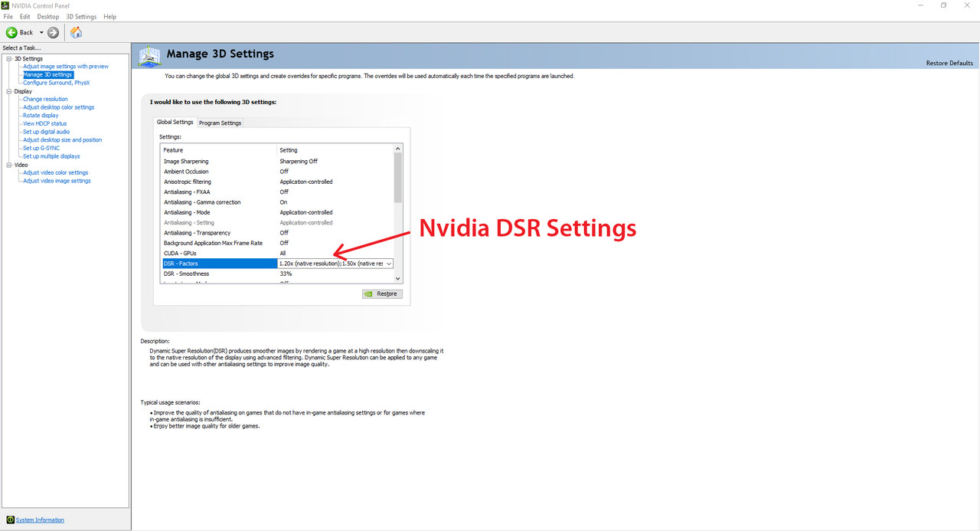
Task: Click the System Information icon
Action: coord(10,520)
